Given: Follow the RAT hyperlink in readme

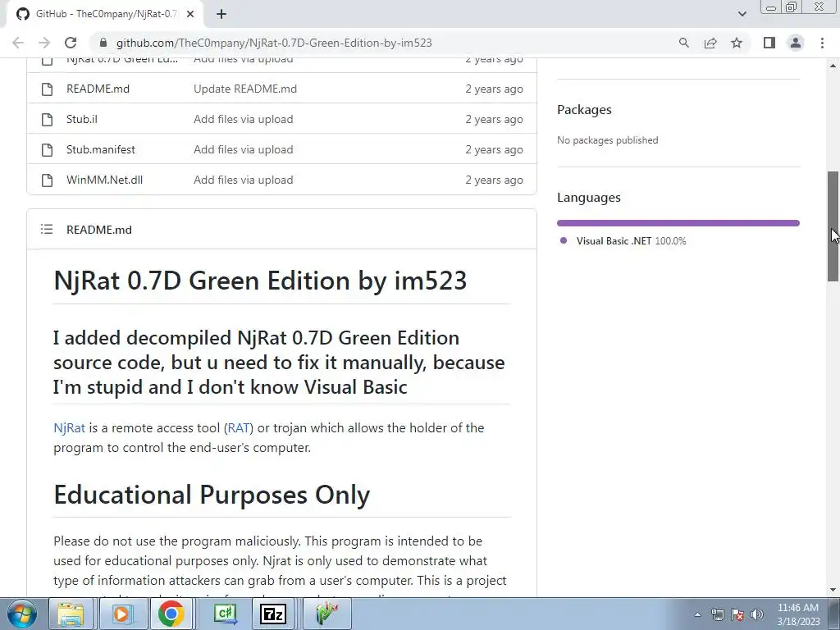Looking at the screenshot, I should pyautogui.click(x=239, y=428).
